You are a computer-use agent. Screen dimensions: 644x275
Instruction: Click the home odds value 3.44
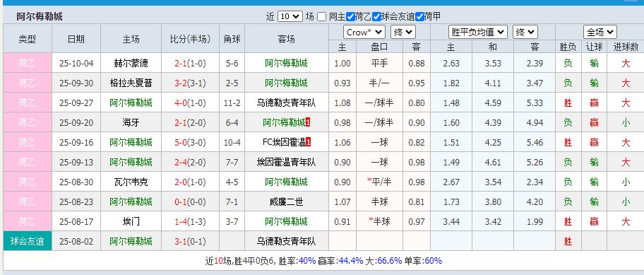point(451,221)
